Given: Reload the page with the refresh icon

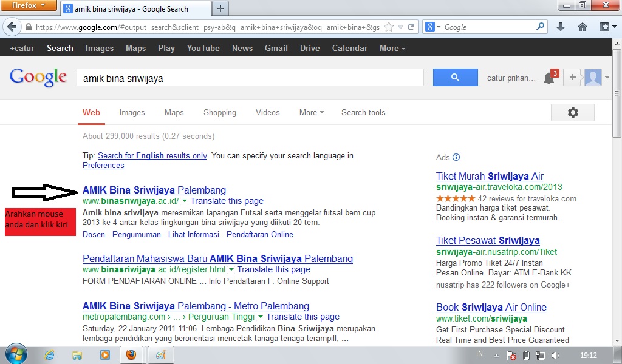Looking at the screenshot, I should point(411,27).
